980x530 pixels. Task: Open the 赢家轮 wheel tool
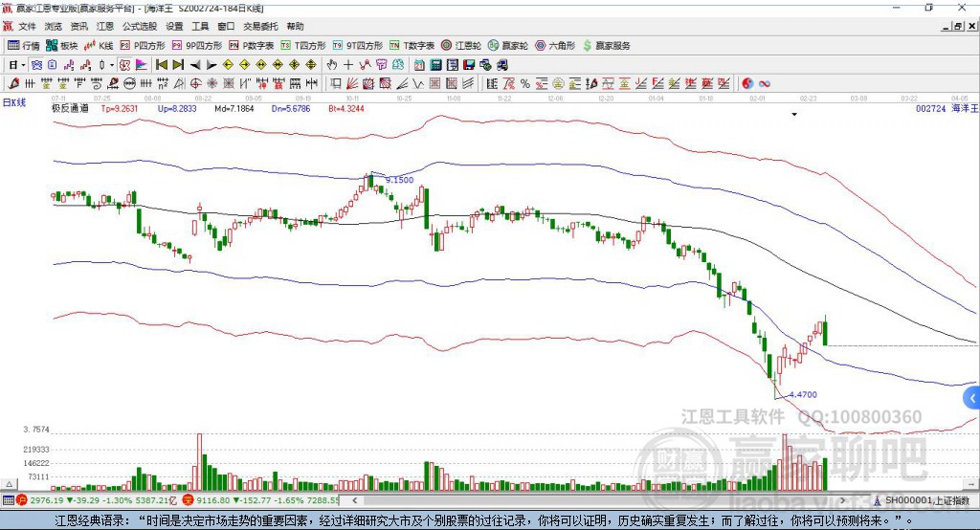508,46
